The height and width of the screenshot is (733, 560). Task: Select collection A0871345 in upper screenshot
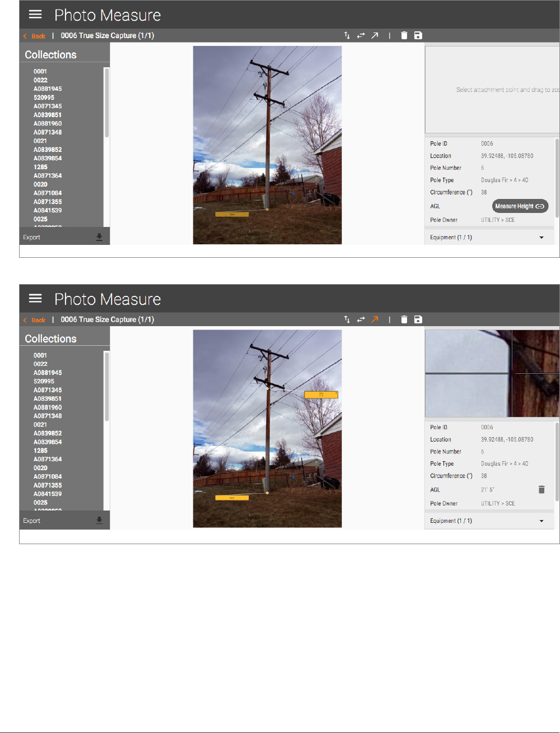(48, 106)
